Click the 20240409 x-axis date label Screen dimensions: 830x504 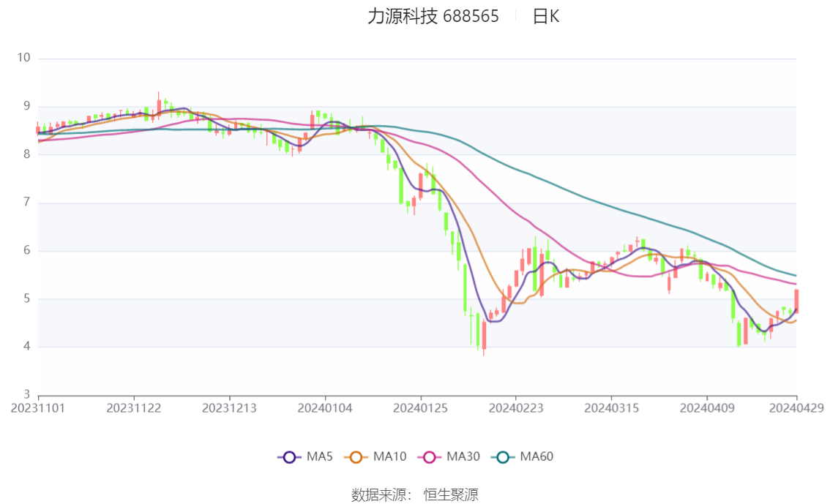[707, 408]
